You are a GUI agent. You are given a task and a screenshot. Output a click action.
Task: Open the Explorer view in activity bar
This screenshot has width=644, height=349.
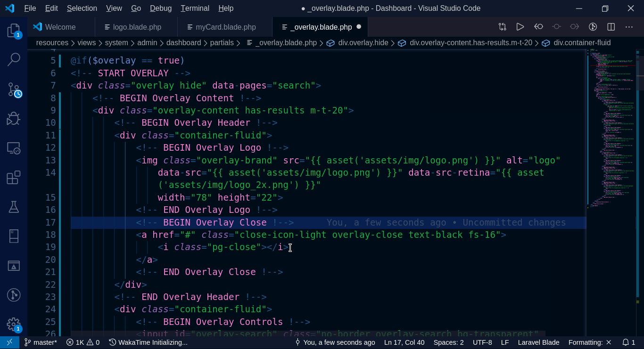coord(14,31)
